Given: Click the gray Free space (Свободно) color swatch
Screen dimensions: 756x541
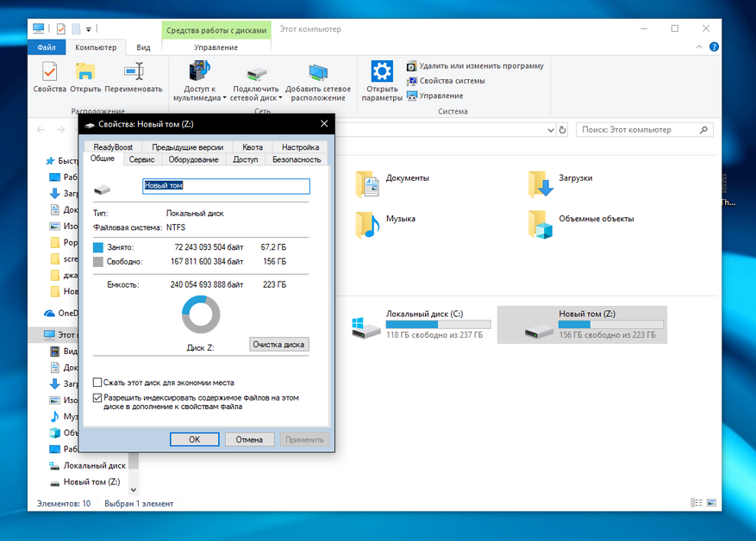Looking at the screenshot, I should point(98,262).
